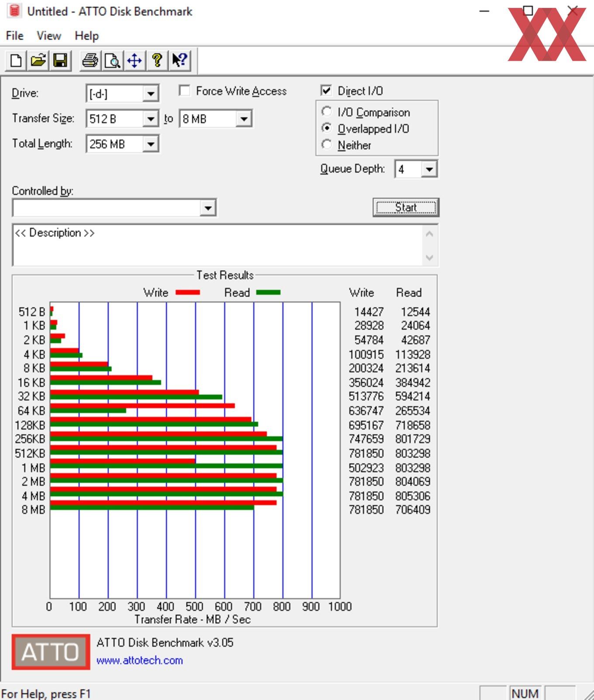594x700 pixels.
Task: Click the Print toolbar icon
Action: click(x=90, y=60)
